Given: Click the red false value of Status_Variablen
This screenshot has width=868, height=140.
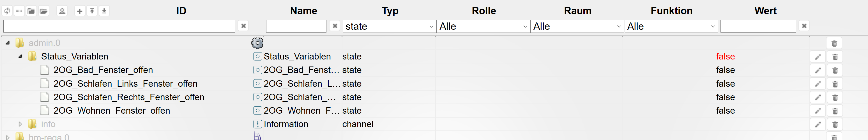Looking at the screenshot, I should (x=726, y=56).
